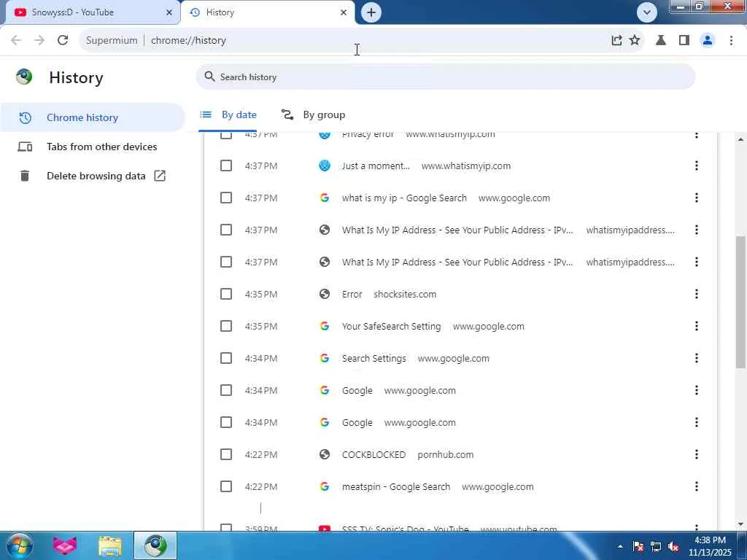Open more actions for Just a moment entry
747x560 pixels.
pos(697,166)
